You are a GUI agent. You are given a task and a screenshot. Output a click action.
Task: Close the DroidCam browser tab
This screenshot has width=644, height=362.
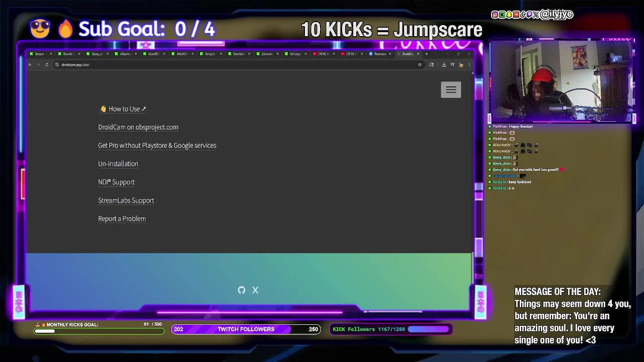(x=418, y=54)
